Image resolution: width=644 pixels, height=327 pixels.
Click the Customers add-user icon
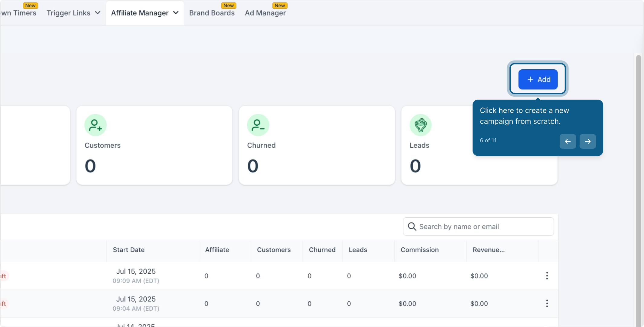pos(96,125)
